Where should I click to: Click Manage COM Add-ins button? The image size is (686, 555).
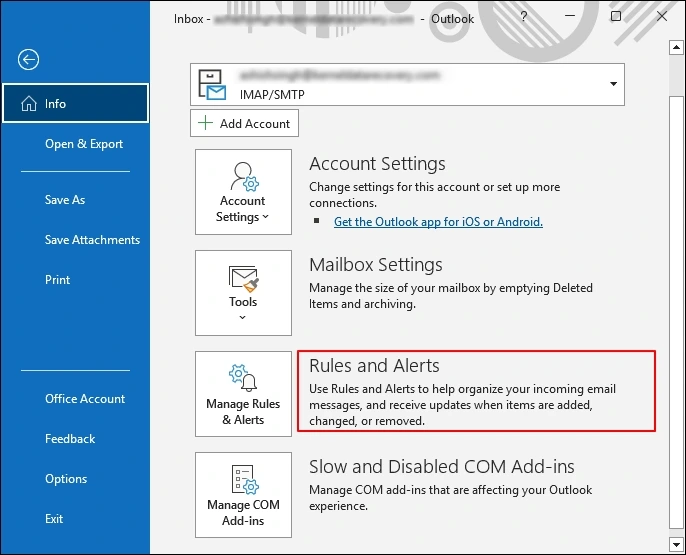[243, 495]
